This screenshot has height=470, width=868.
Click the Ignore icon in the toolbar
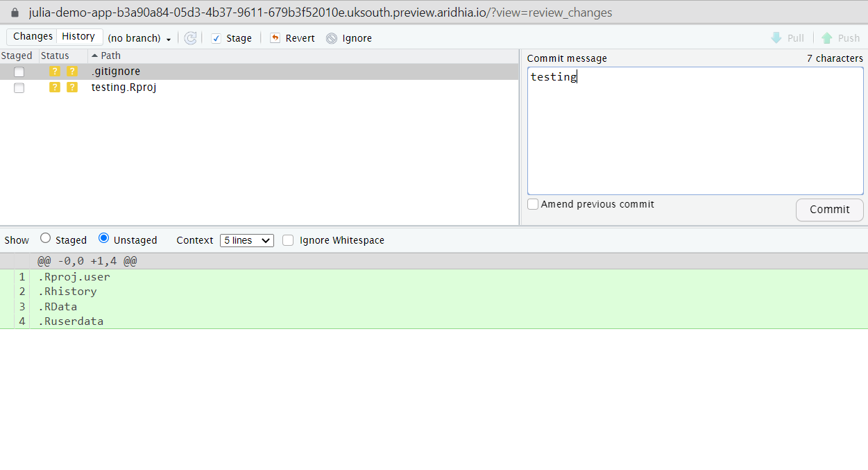click(x=331, y=38)
